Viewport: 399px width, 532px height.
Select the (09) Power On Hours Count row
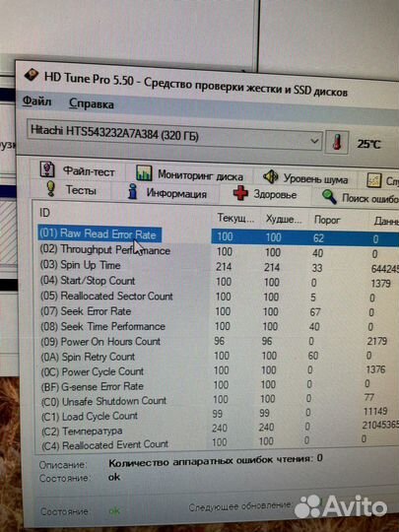[x=219, y=341]
